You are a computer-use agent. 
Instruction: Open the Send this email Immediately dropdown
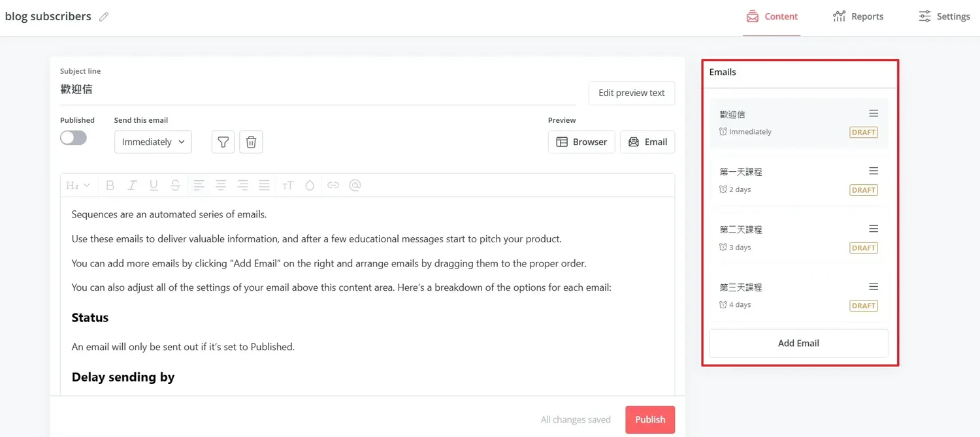pyautogui.click(x=153, y=142)
